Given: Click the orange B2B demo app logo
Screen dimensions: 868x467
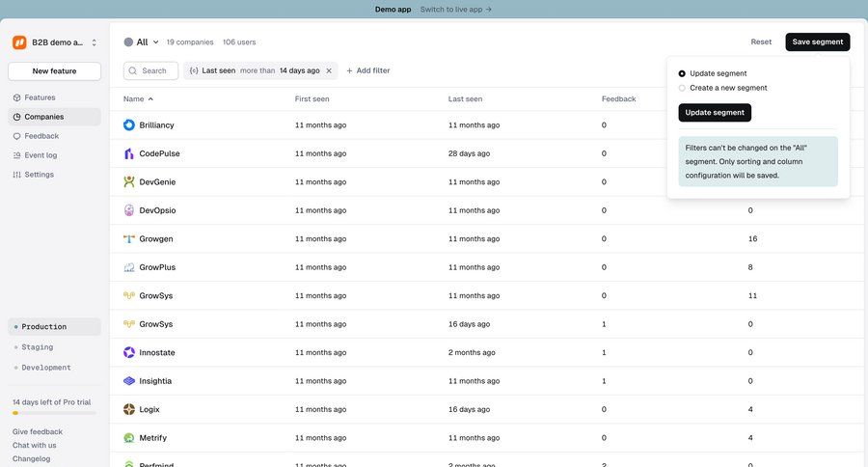Looking at the screenshot, I should click(x=19, y=42).
